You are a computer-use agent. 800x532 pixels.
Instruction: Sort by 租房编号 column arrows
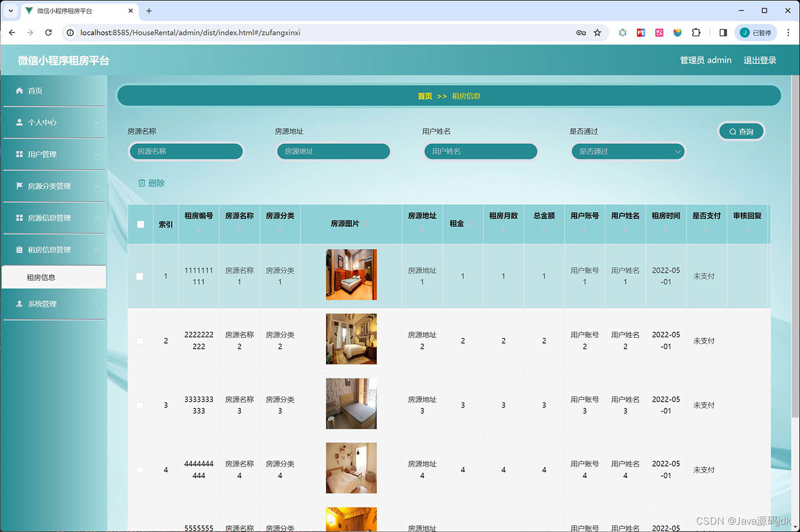[x=199, y=230]
